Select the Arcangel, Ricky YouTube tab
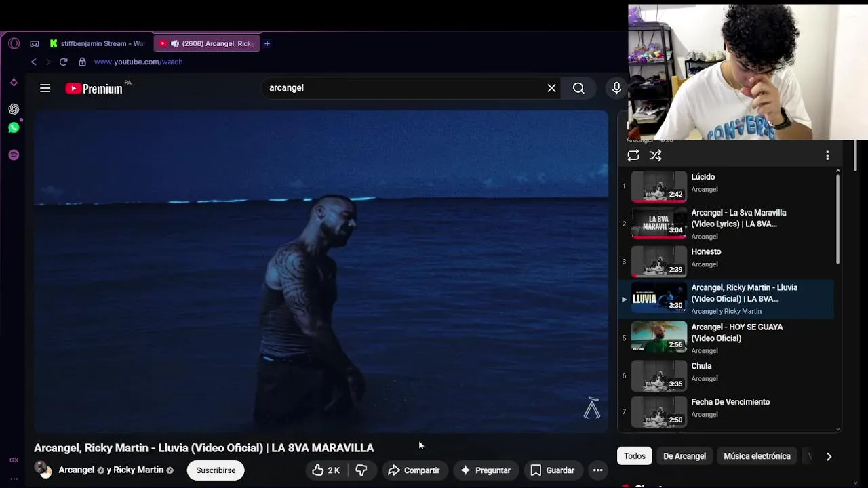This screenshot has width=868, height=488. [207, 43]
